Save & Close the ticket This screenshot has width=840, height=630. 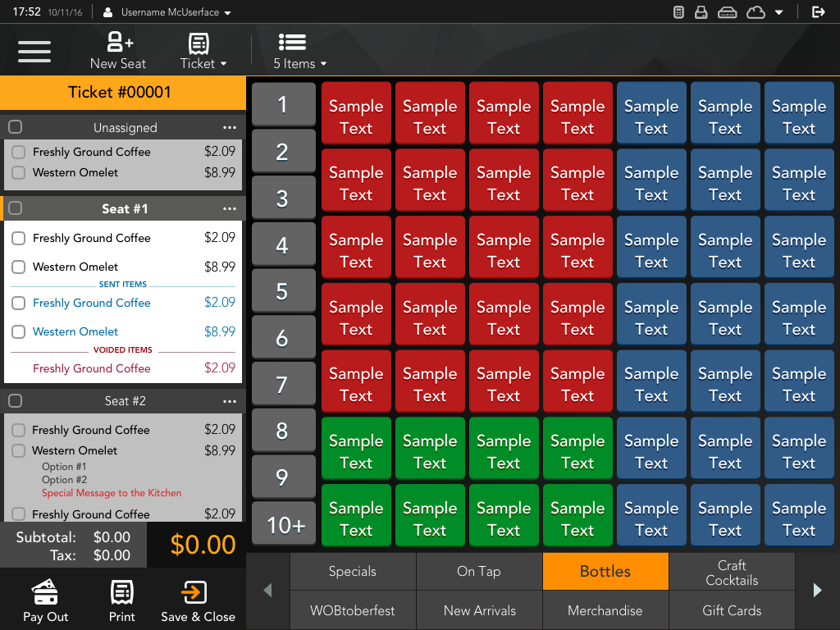coord(198,600)
